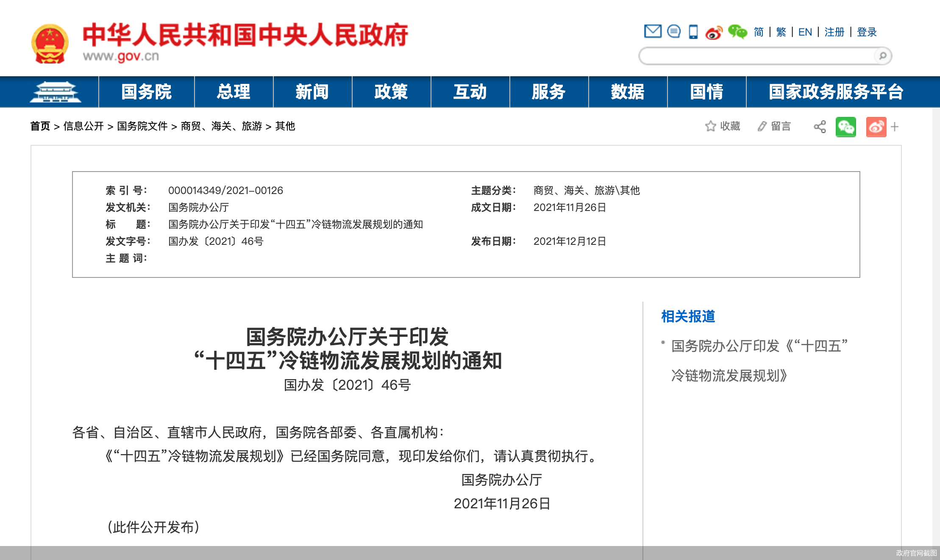
Task: Open the 政策 navigation tab
Action: [391, 91]
